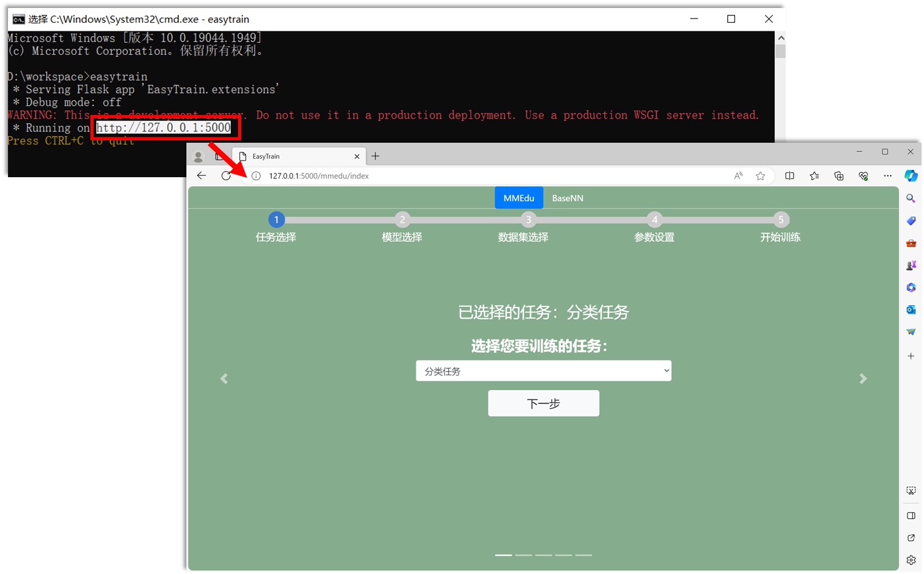Open sidebar Microsoft 365 icon
The height and width of the screenshot is (574, 924).
coord(910,287)
